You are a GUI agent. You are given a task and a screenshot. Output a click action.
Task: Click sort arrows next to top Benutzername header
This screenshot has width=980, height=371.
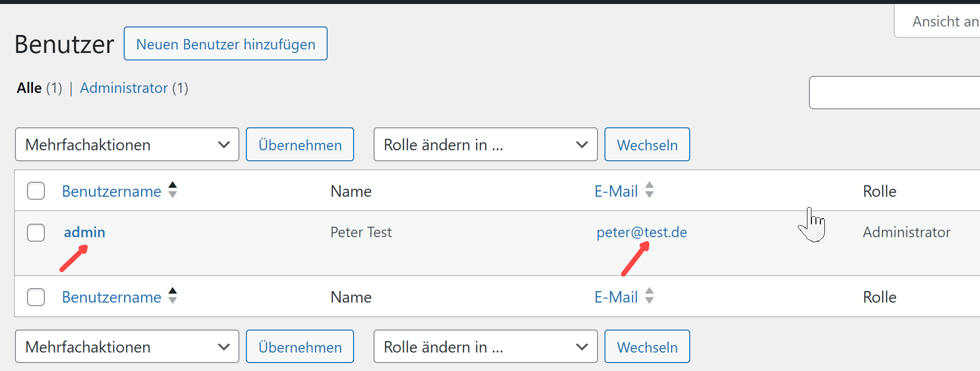click(173, 190)
